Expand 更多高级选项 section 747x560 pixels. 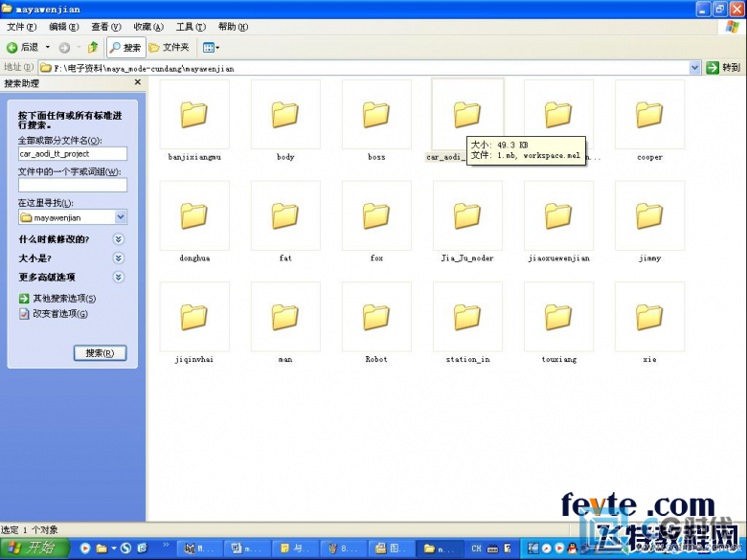[x=119, y=278]
